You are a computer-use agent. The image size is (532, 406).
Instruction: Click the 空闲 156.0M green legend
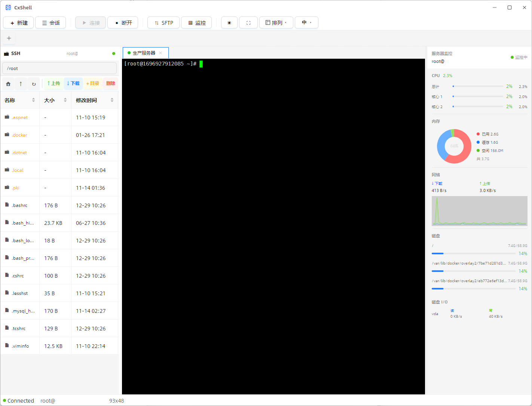click(x=490, y=150)
